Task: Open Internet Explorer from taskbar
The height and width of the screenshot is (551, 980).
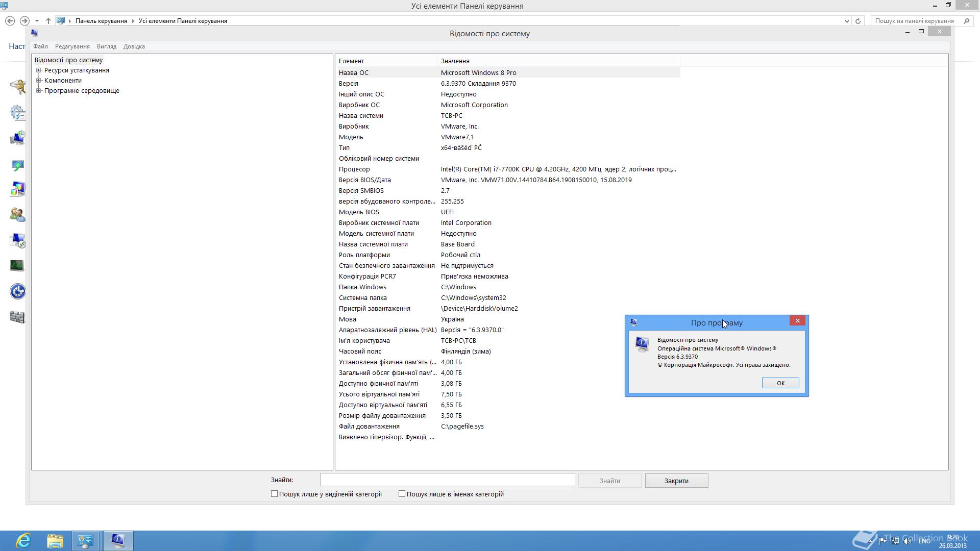Action: click(x=23, y=541)
